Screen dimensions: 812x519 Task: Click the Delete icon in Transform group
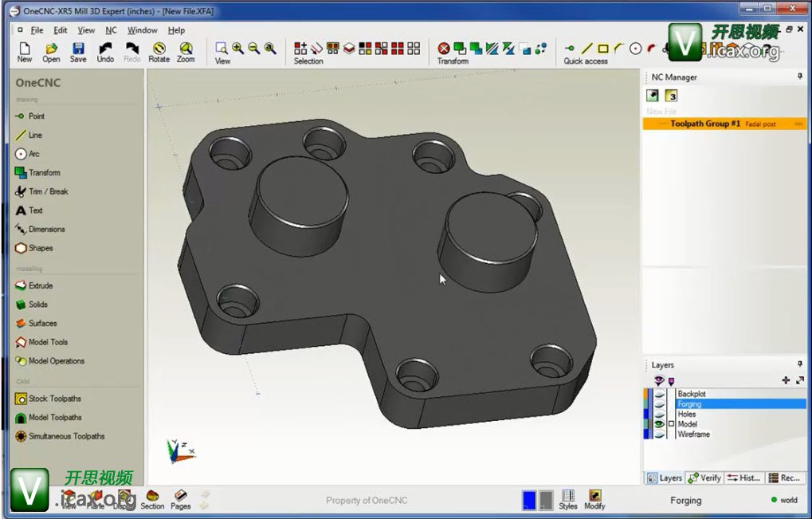[444, 49]
